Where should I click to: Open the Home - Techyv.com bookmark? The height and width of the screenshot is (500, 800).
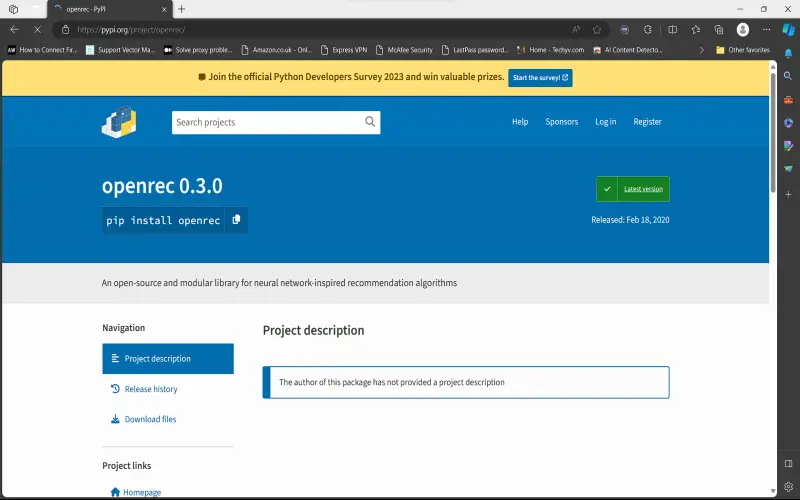tap(551, 50)
